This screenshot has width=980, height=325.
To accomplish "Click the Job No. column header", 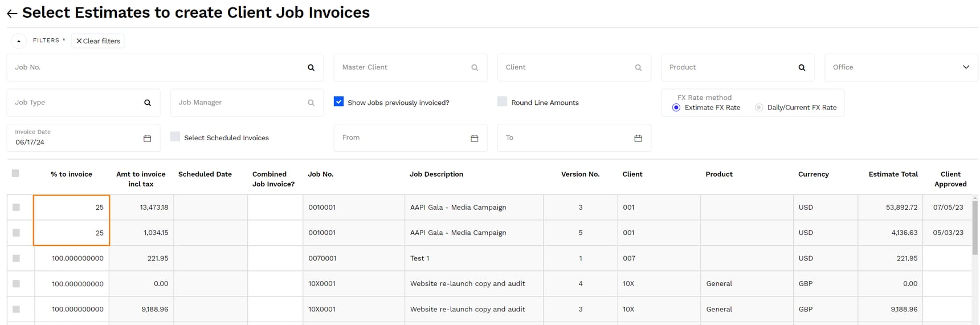I will [x=321, y=174].
